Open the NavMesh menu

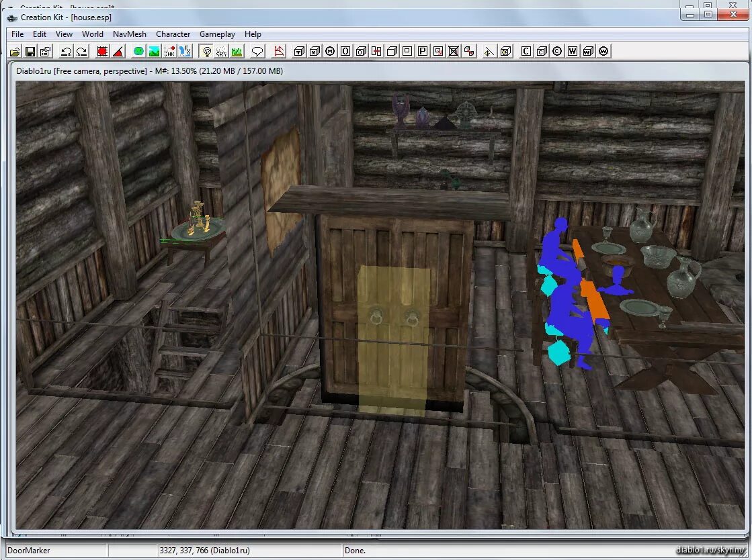129,34
